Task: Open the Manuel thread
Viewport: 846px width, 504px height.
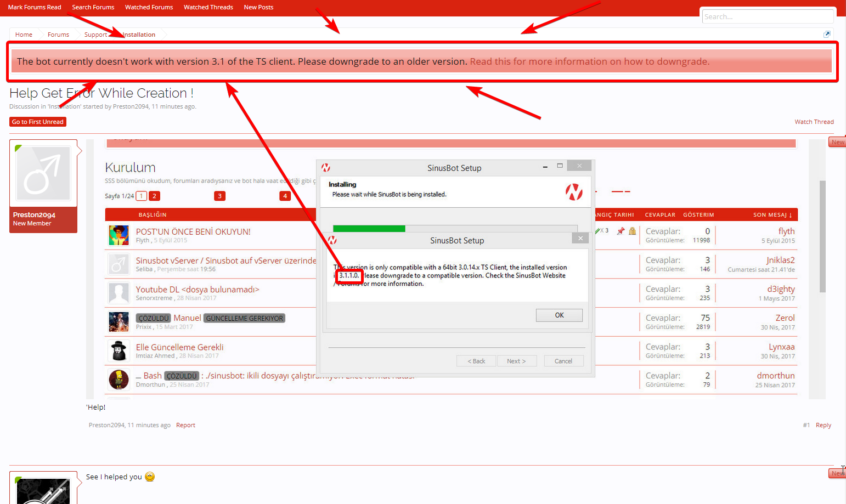Action: coord(187,318)
